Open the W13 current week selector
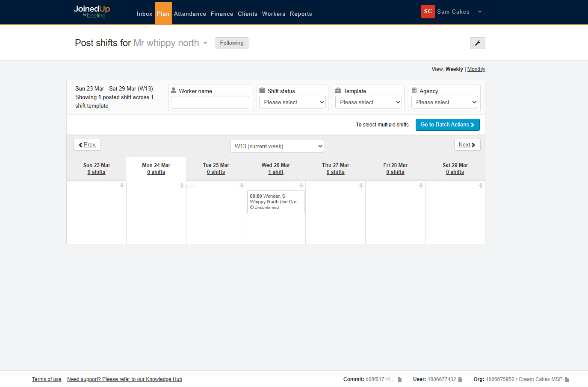 pyautogui.click(x=277, y=146)
